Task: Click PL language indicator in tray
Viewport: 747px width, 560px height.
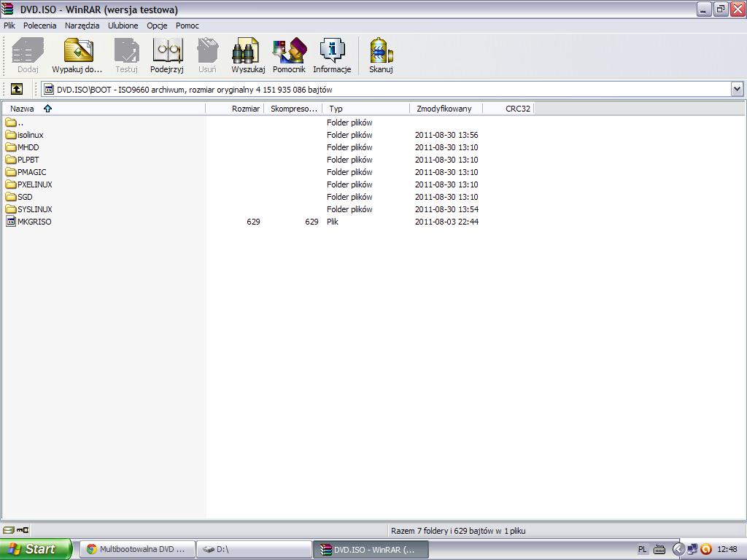Action: click(x=642, y=549)
